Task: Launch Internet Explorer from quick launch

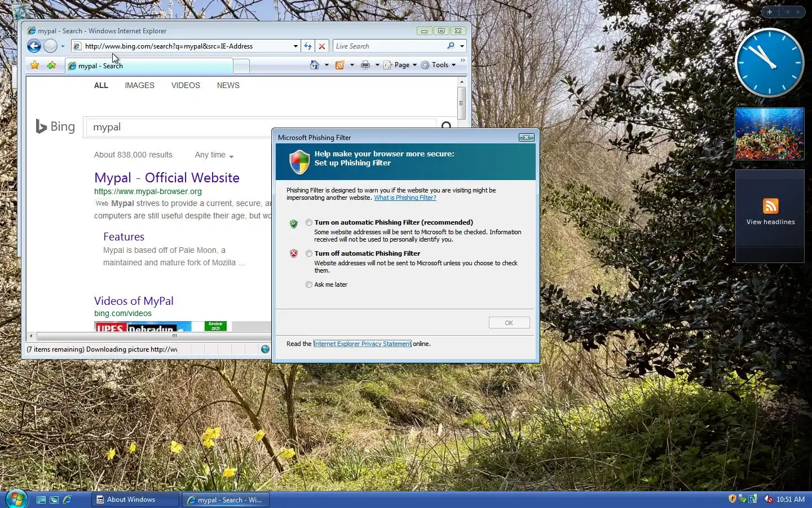Action: pyautogui.click(x=67, y=500)
